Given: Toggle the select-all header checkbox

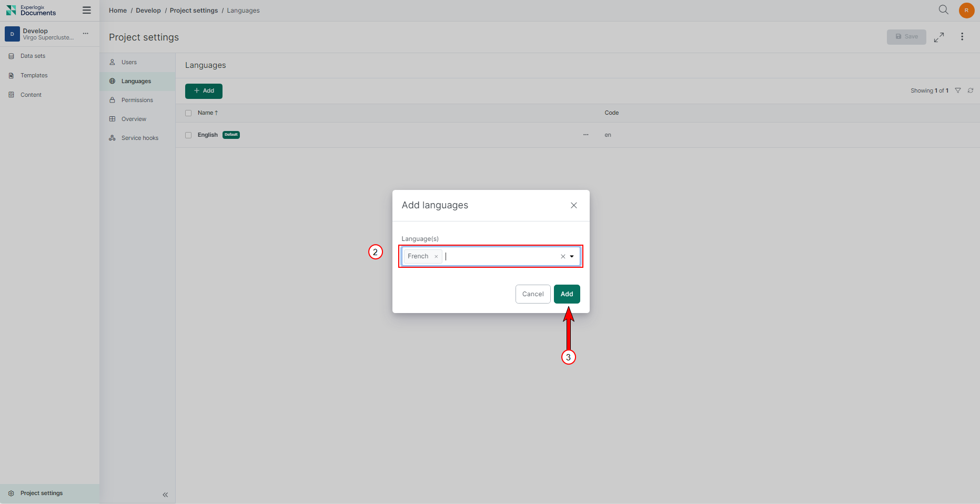Looking at the screenshot, I should [188, 113].
